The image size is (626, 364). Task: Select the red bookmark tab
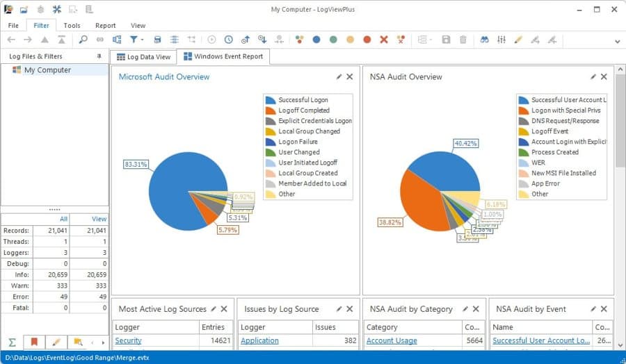click(34, 342)
